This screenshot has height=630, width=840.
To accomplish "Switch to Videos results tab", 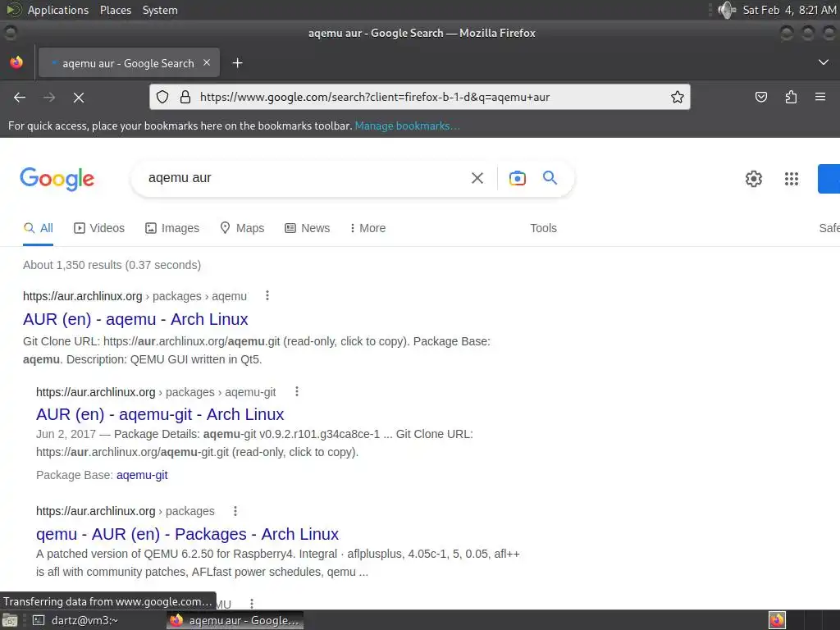I will (99, 228).
